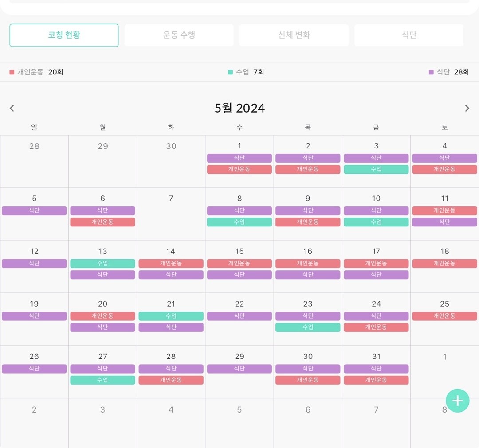Switch to the 식단 tab
Image resolution: width=479 pixels, height=448 pixels.
408,35
